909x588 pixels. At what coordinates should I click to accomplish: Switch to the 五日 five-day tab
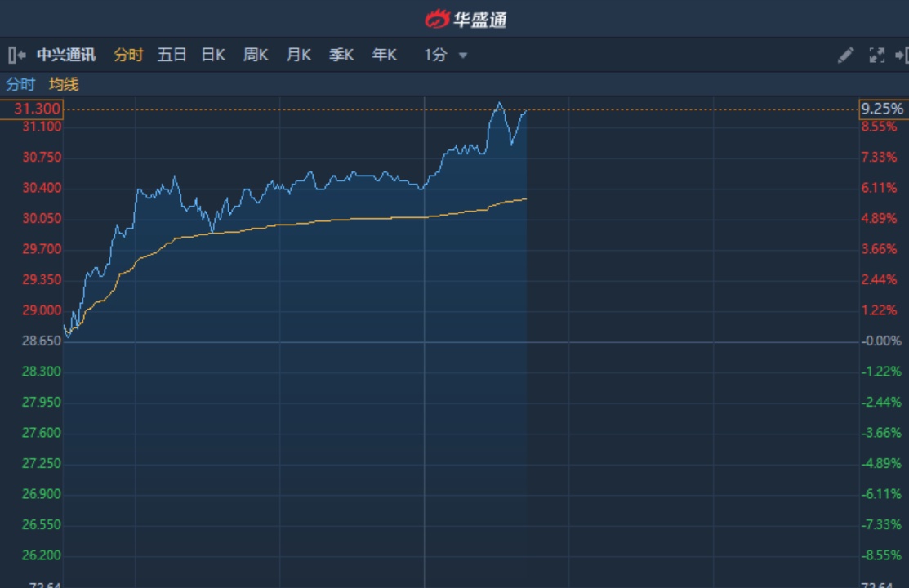pos(172,56)
